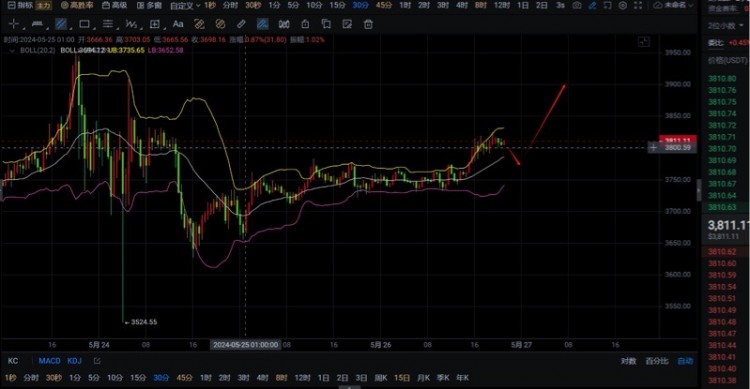Screen dimensions: 750x389
Task: Click the 指标 indicators button
Action: (x=20, y=5)
